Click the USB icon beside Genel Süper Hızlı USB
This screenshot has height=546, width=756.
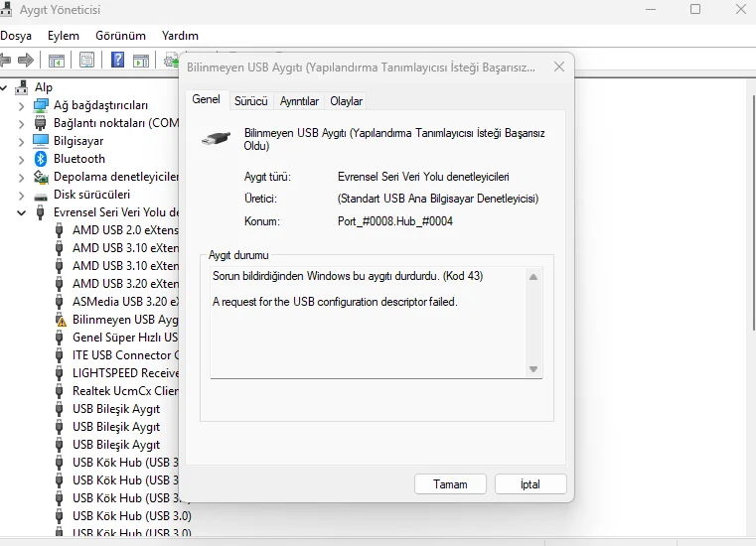pyautogui.click(x=59, y=338)
